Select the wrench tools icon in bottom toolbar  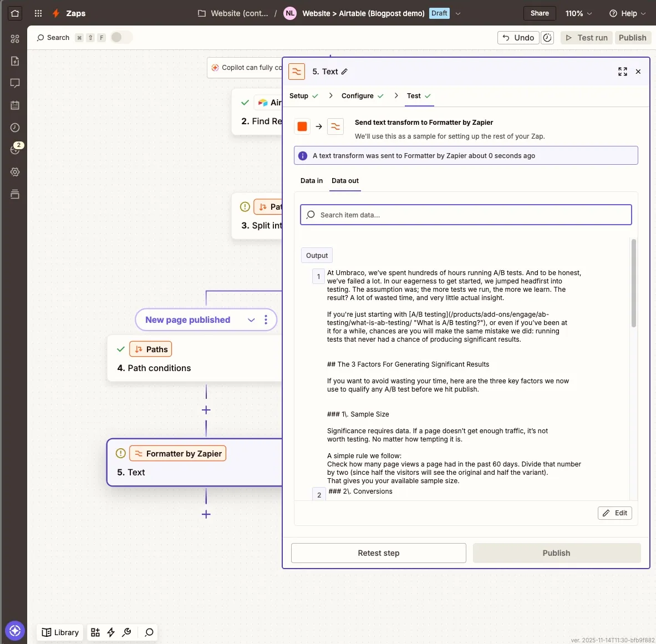click(126, 632)
